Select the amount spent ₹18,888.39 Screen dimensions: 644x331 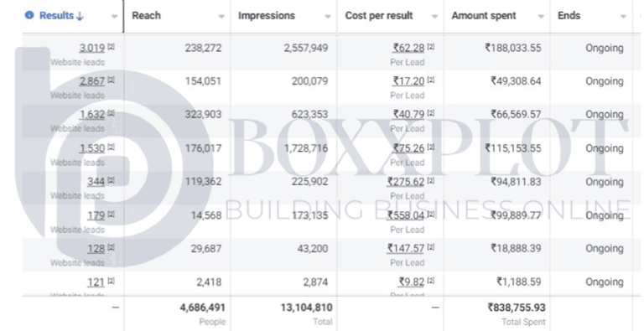(516, 248)
